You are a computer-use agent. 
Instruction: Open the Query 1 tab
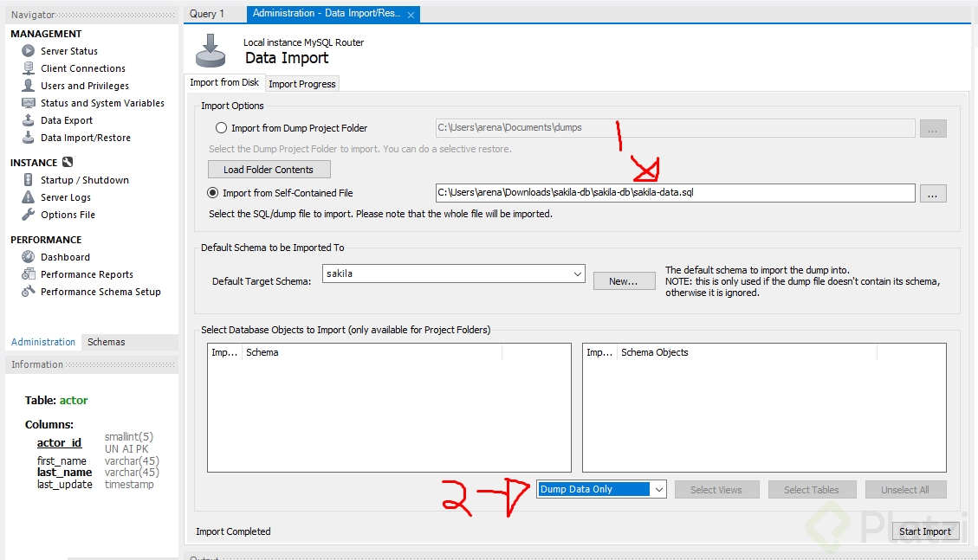(x=207, y=14)
